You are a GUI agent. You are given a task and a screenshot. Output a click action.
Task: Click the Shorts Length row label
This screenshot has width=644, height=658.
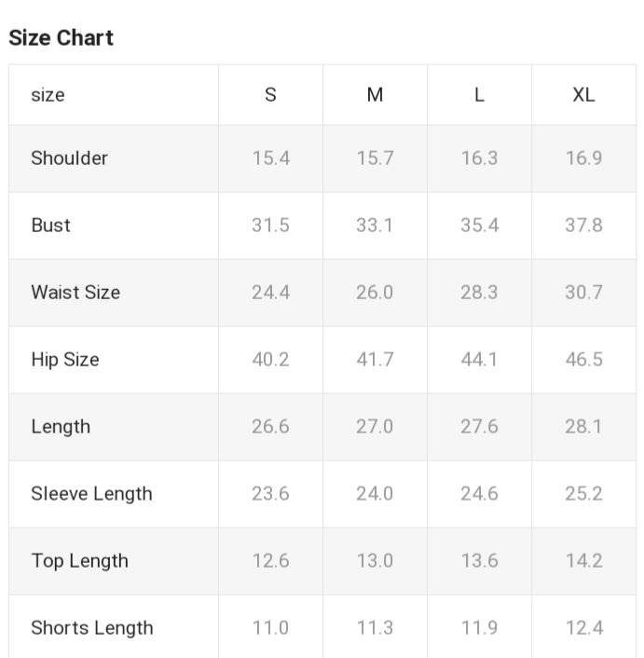point(92,628)
